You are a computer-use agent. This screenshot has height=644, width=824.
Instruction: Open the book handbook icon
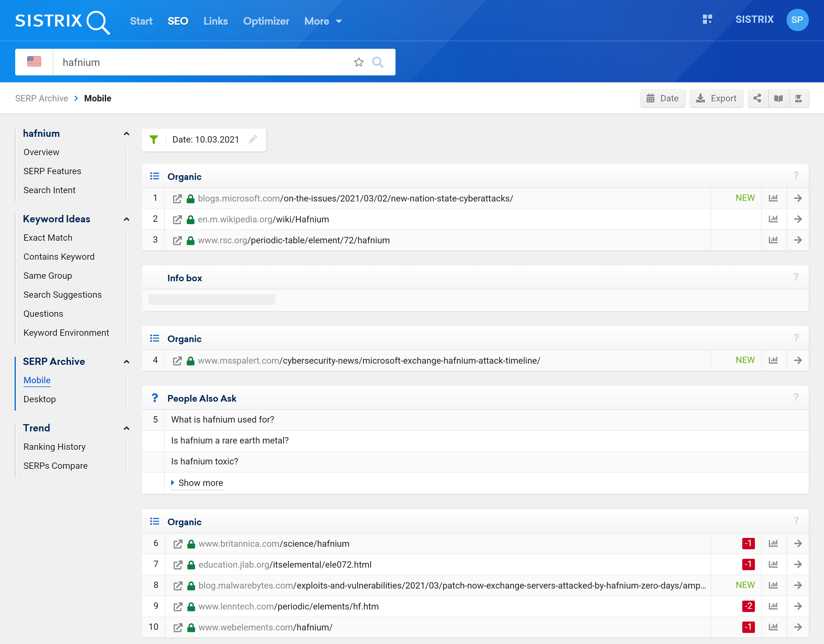pyautogui.click(x=778, y=99)
